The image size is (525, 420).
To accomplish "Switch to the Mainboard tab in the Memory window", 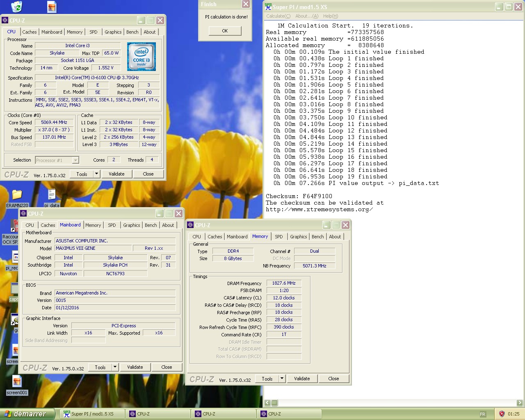I will 237,237.
